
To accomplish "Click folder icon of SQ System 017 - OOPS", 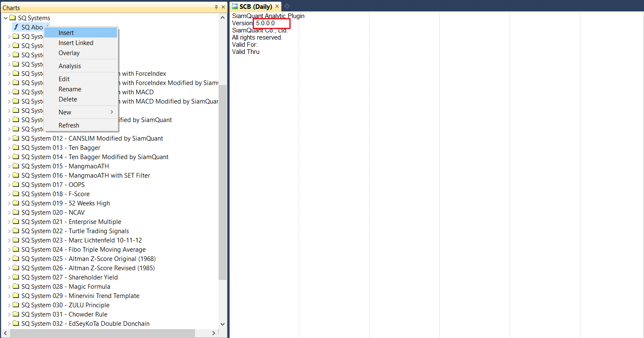I will click(x=16, y=185).
